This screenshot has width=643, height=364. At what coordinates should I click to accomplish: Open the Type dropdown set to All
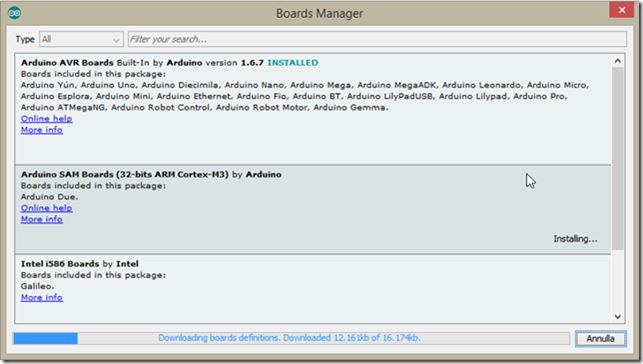click(x=81, y=39)
